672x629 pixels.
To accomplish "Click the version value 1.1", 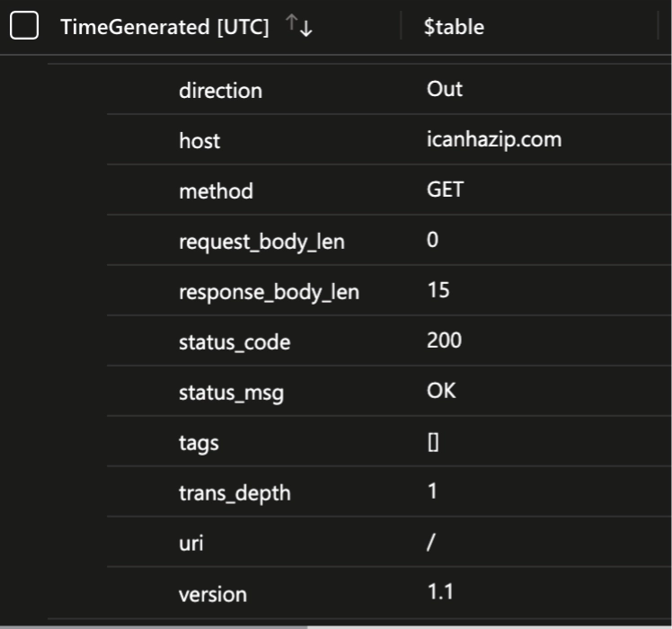I will coord(441,593).
